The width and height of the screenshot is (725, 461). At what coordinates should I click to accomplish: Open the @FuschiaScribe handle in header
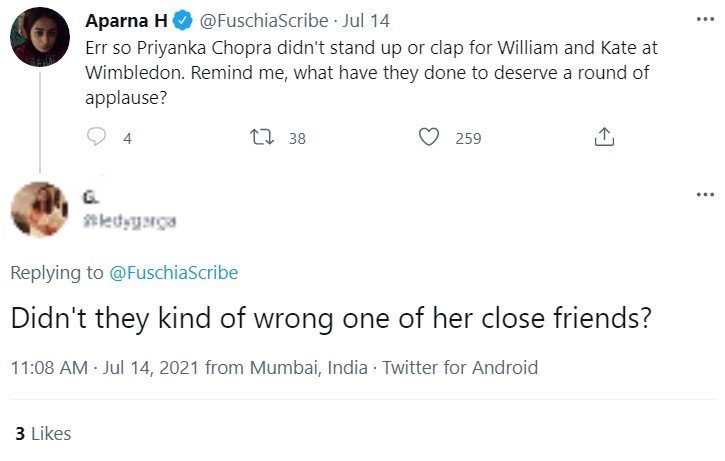pos(264,21)
